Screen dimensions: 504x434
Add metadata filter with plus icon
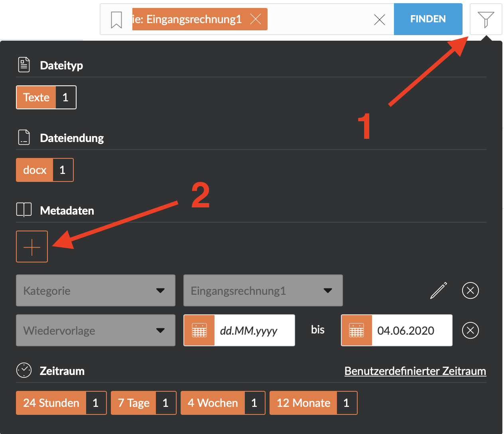32,247
